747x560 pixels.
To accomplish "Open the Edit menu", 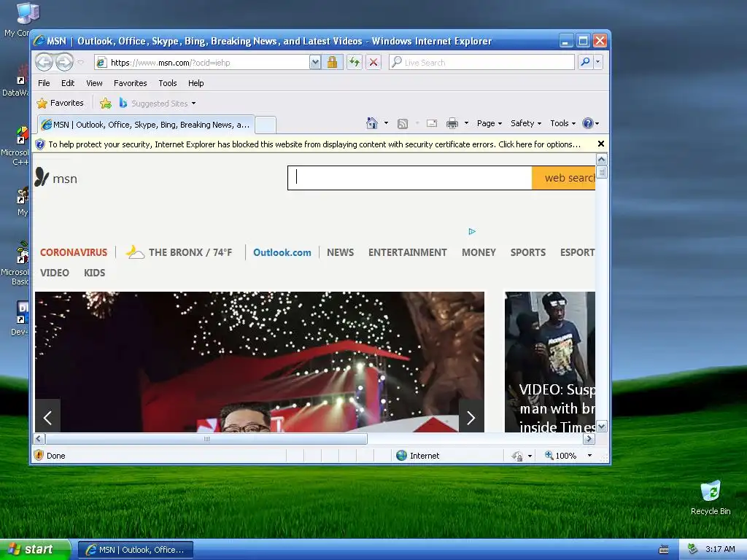I will click(x=68, y=83).
